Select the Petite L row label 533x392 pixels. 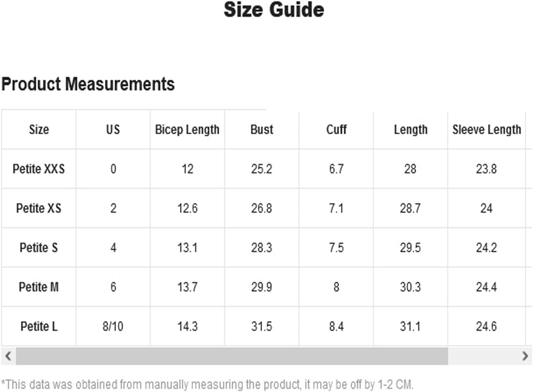[x=39, y=326]
